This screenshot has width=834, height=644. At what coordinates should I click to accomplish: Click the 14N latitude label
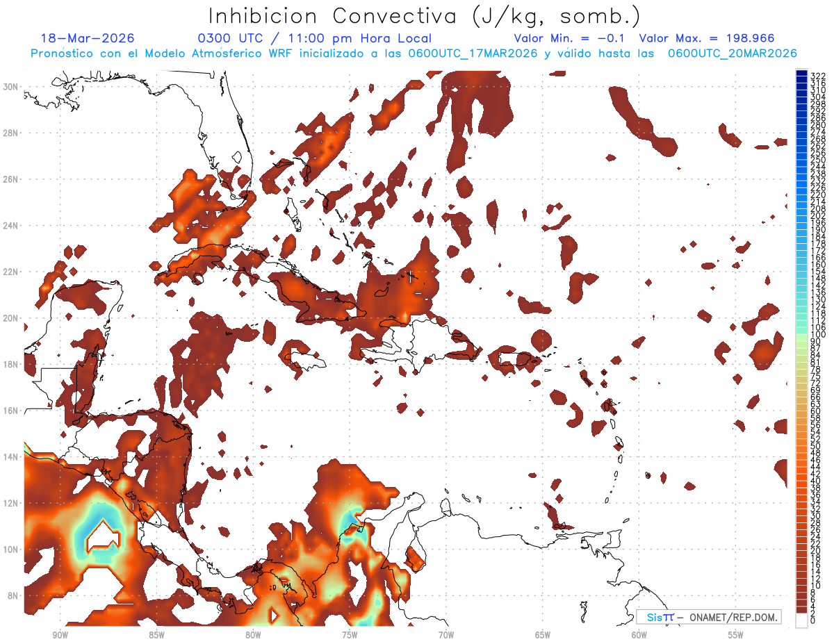coord(10,456)
